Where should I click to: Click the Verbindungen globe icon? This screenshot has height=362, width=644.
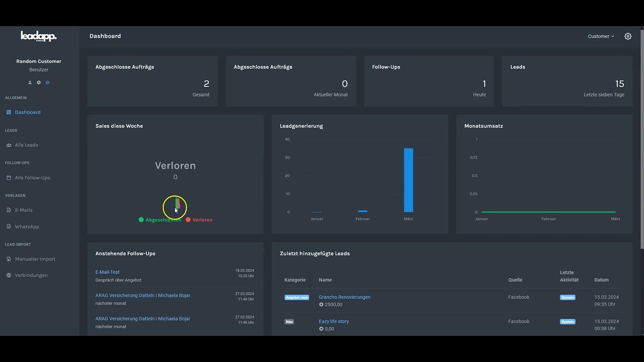tap(9, 275)
